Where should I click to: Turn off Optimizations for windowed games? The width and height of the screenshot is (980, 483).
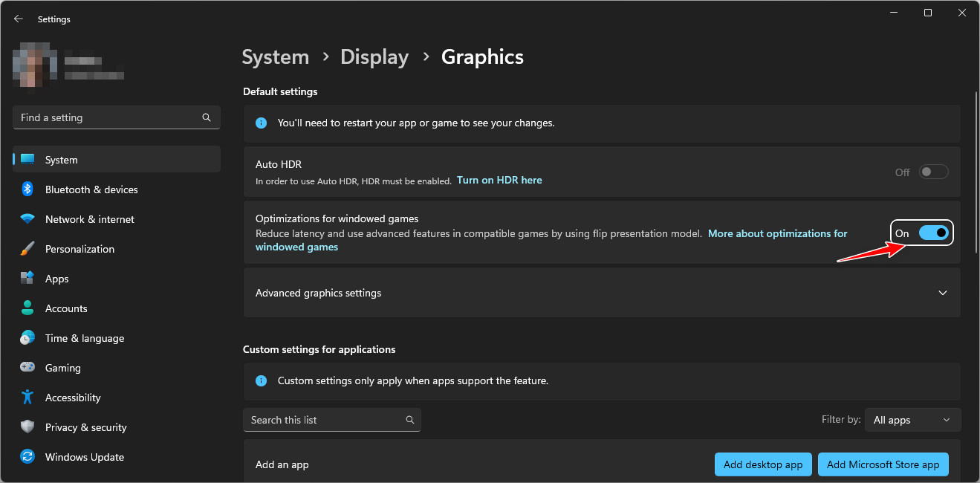933,233
